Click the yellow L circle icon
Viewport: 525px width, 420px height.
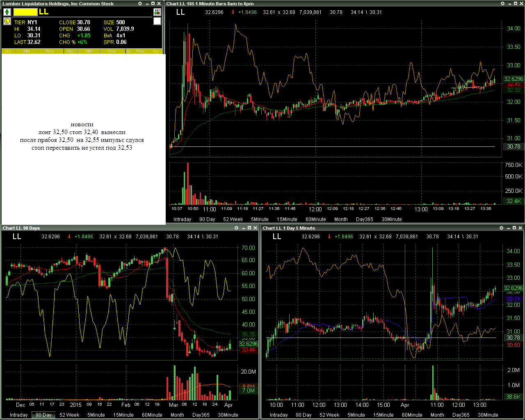coord(7,21)
